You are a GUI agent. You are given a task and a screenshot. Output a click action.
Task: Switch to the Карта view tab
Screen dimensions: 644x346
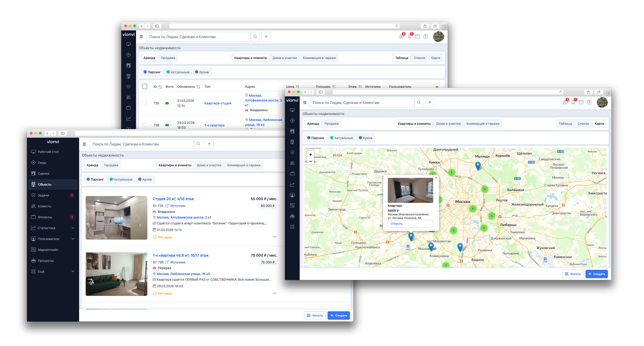(x=599, y=123)
